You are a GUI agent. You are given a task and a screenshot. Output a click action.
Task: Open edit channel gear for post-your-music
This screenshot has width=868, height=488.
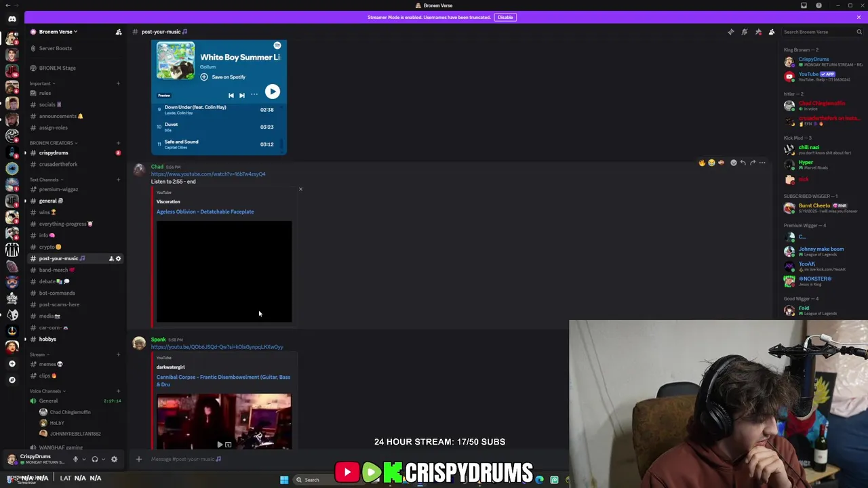[118, 258]
